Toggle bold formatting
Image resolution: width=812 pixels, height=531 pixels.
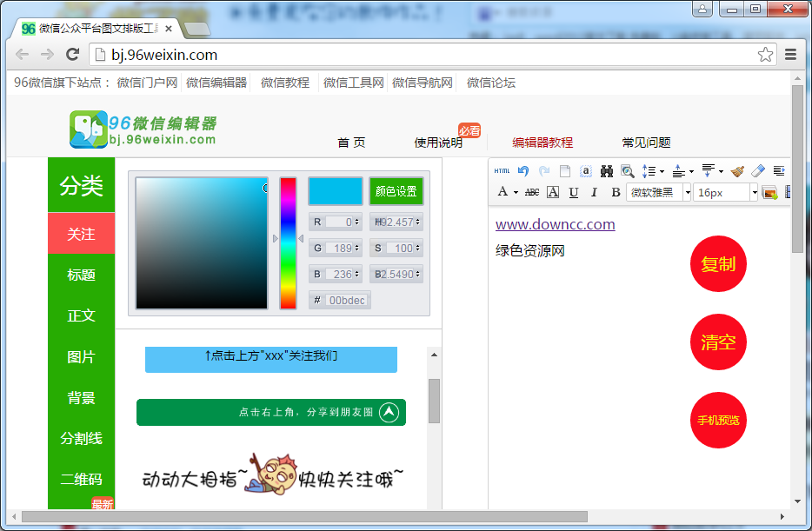[616, 192]
